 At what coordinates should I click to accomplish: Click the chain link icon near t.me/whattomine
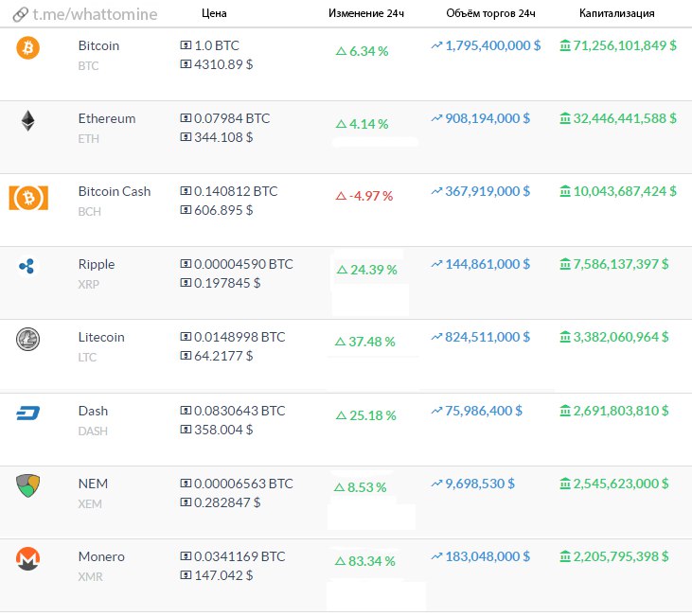(x=20, y=14)
